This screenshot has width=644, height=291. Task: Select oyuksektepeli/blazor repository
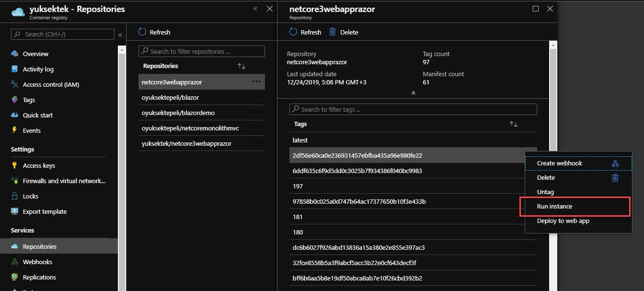[202, 97]
